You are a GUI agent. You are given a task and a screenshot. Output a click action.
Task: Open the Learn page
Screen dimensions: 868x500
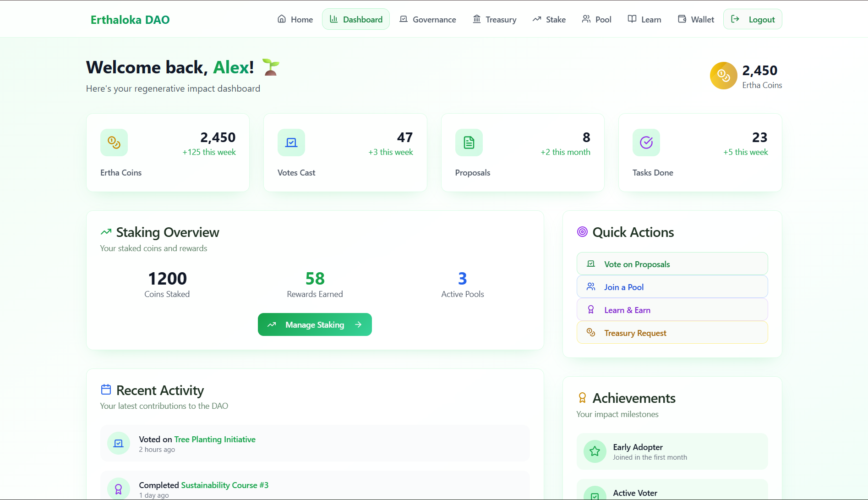point(644,19)
